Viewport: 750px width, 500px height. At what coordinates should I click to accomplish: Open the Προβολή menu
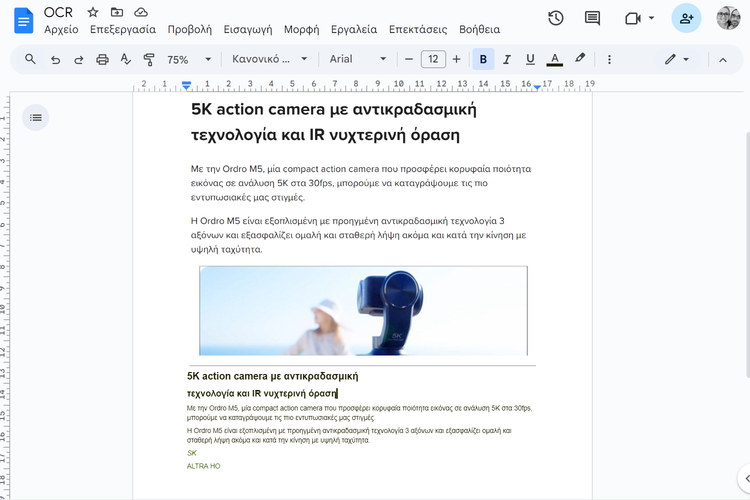189,30
